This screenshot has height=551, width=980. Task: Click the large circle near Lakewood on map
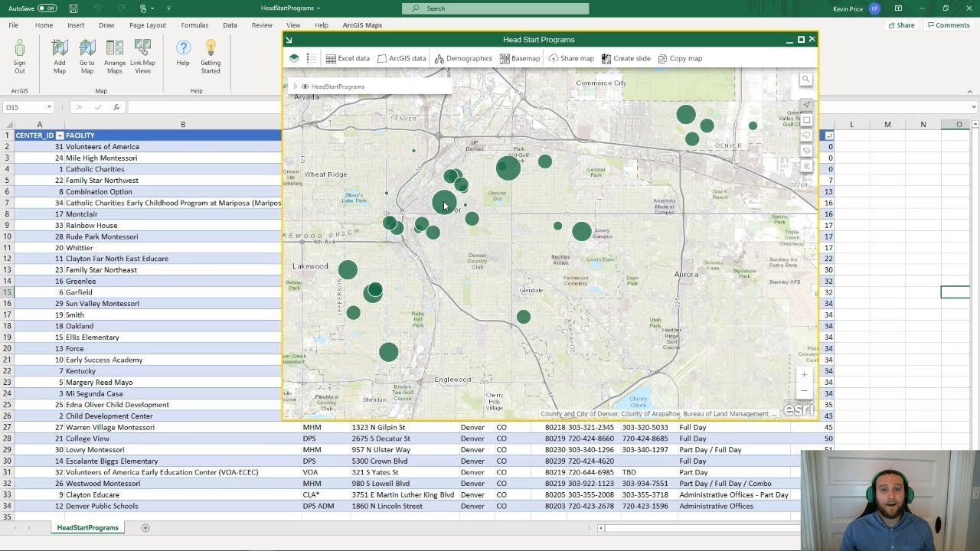tap(348, 269)
